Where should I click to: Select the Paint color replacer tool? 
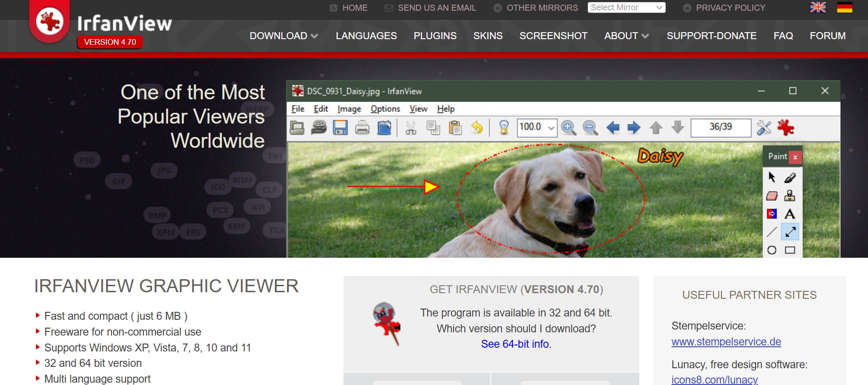click(772, 213)
